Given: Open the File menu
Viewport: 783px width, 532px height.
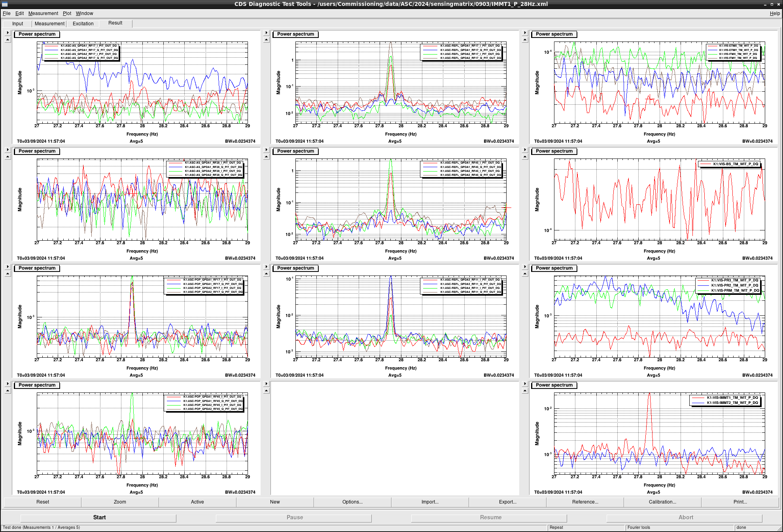Looking at the screenshot, I should (x=6, y=13).
